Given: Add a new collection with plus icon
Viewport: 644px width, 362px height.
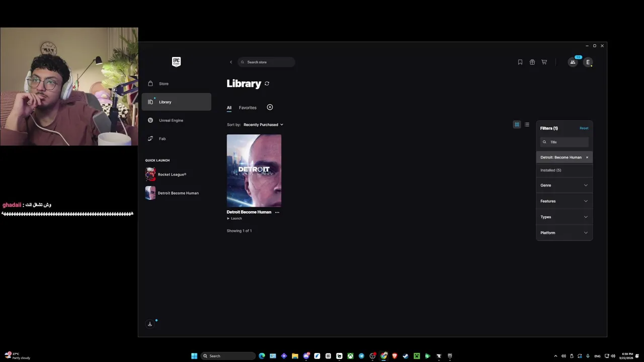Looking at the screenshot, I should click(x=270, y=107).
